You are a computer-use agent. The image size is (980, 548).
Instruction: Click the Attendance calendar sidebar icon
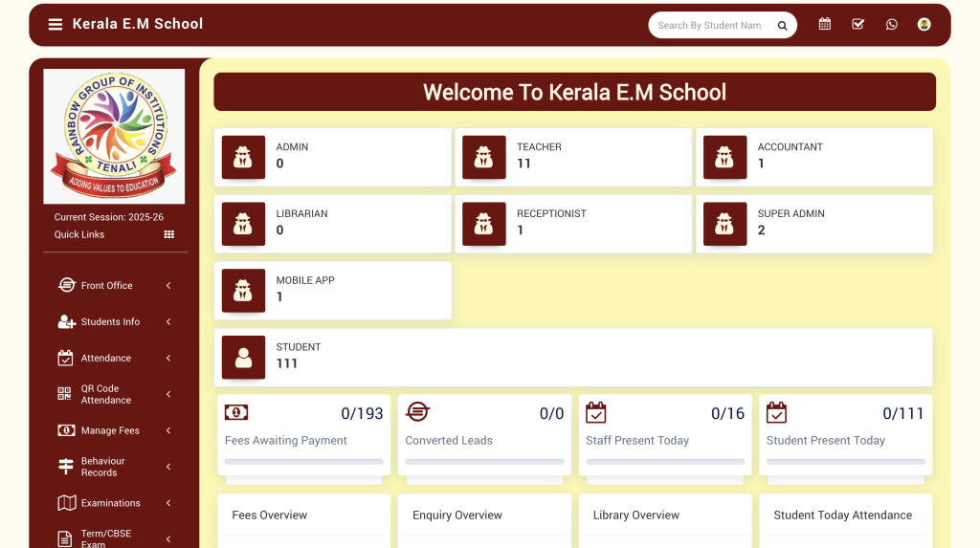pos(66,358)
